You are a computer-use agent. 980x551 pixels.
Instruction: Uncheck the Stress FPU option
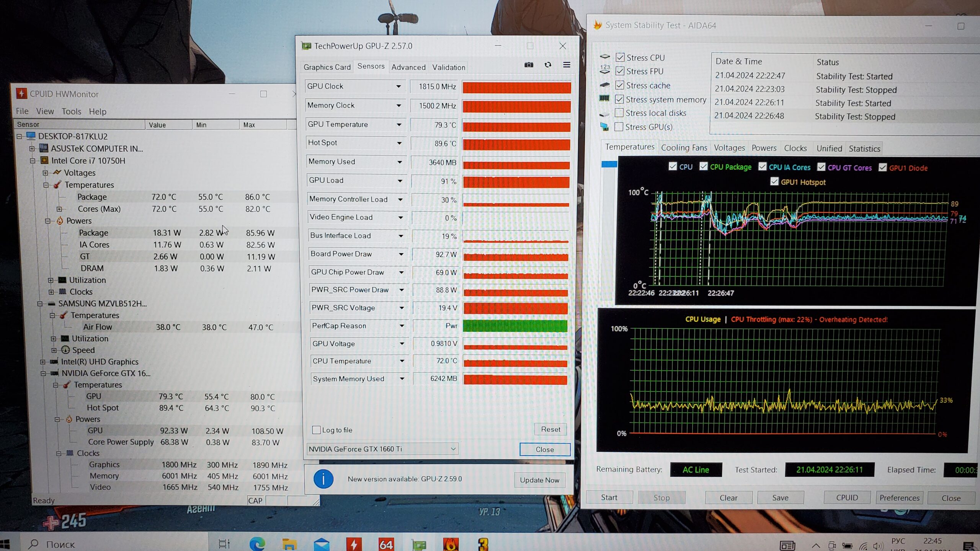tap(620, 71)
